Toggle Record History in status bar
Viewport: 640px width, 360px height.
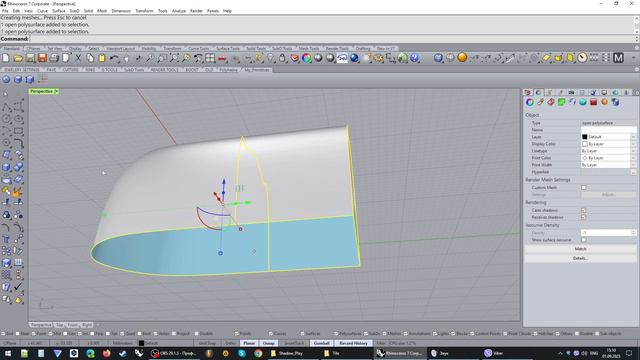pyautogui.click(x=353, y=343)
